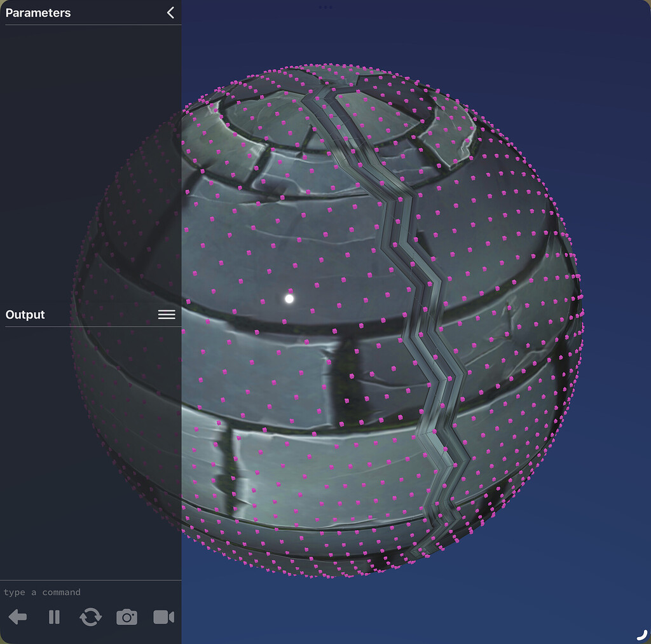Viewport: 651px width, 644px height.
Task: Switch to the Parameters panel
Action: (38, 12)
